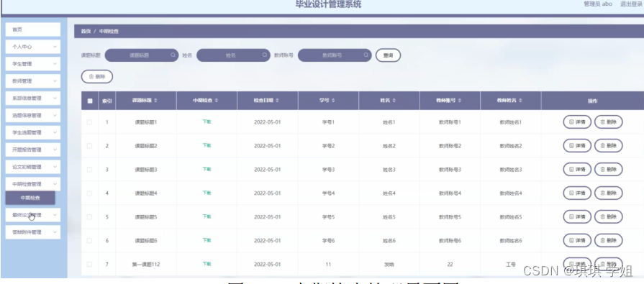Download 下载 file for row 课题标题2

coord(207,145)
